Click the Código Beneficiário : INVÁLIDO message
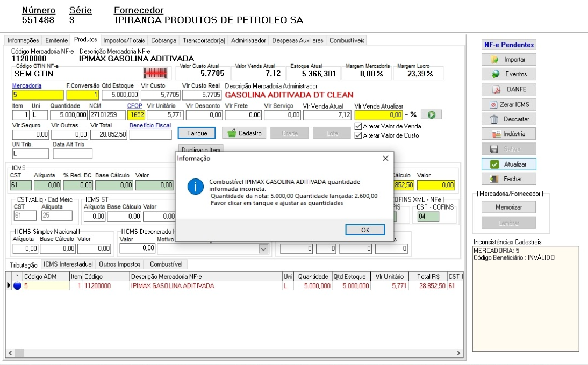 tap(514, 257)
